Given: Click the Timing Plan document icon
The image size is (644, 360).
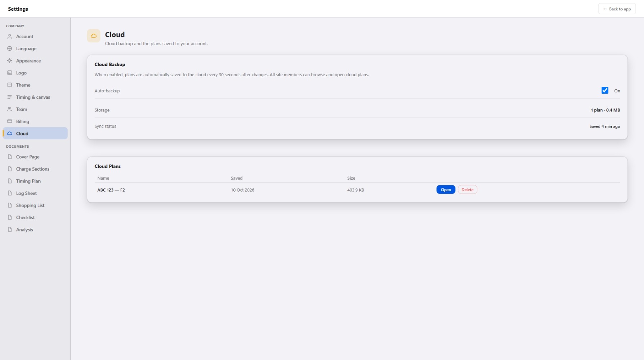Looking at the screenshot, I should [10, 181].
